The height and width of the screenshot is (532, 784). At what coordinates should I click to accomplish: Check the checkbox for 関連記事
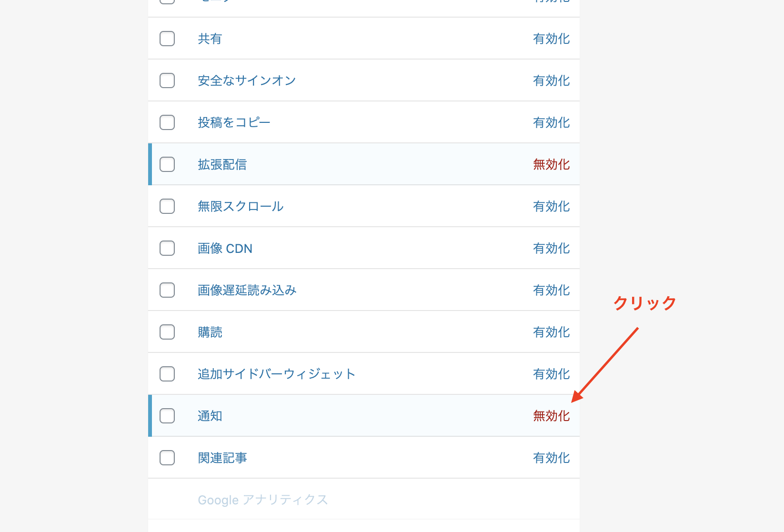(x=167, y=458)
